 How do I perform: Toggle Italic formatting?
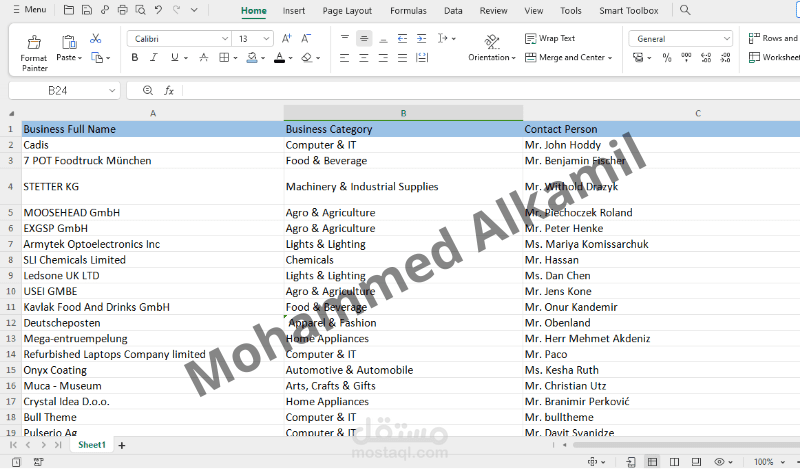154,58
